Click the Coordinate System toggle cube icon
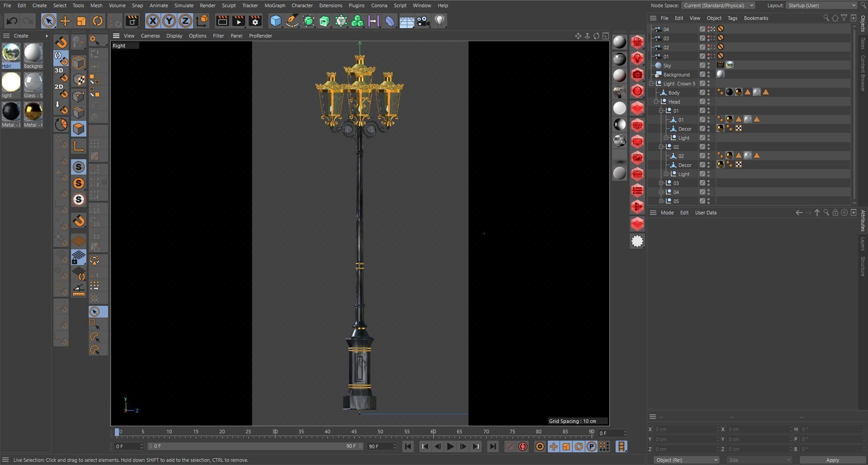The height and width of the screenshot is (465, 868). (x=203, y=21)
